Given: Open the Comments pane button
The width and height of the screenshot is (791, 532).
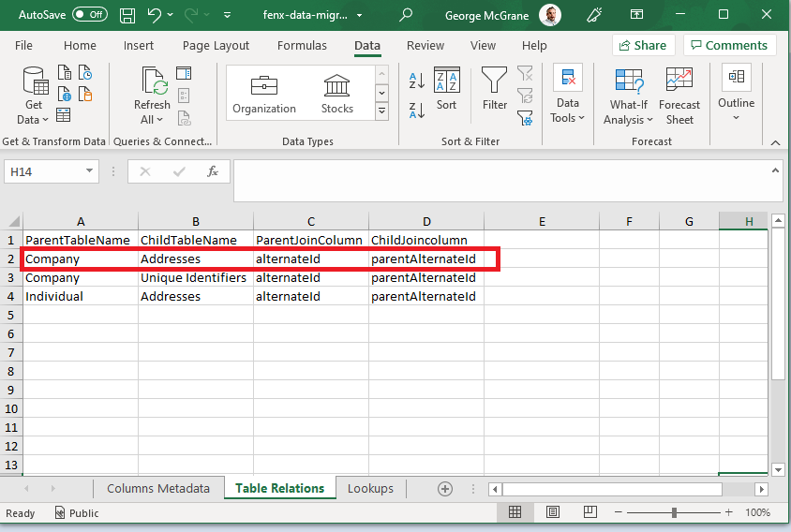Looking at the screenshot, I should 727,45.
